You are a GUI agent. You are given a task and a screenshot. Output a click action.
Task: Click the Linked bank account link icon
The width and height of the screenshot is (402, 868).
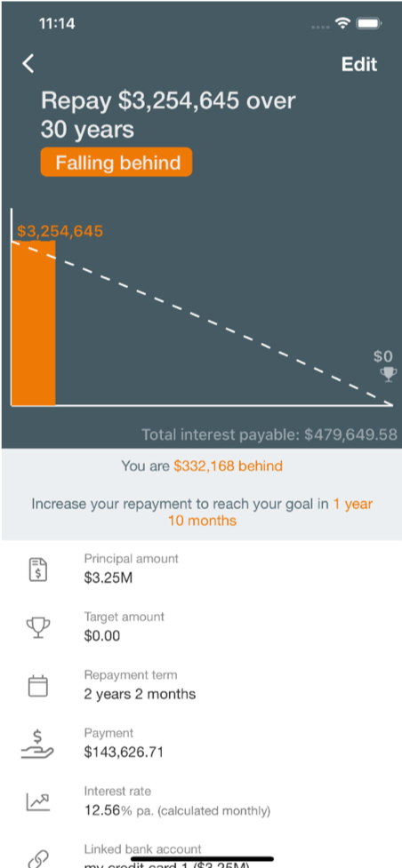(37, 858)
